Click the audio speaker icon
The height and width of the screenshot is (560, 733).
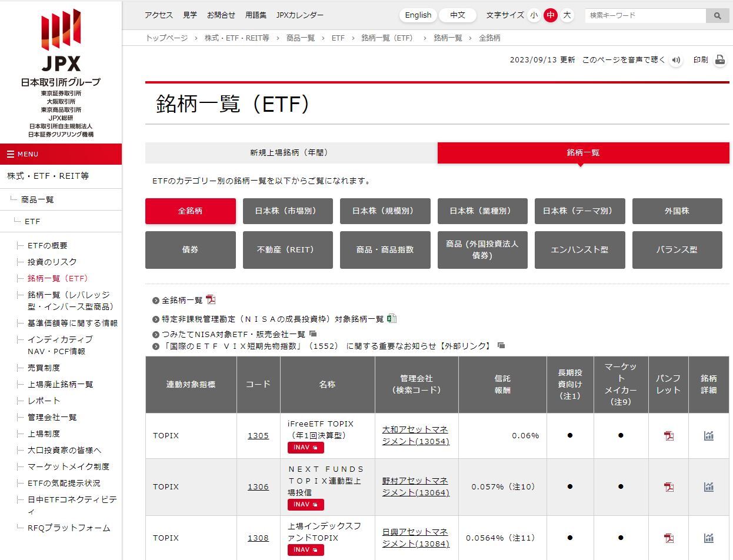(x=676, y=60)
